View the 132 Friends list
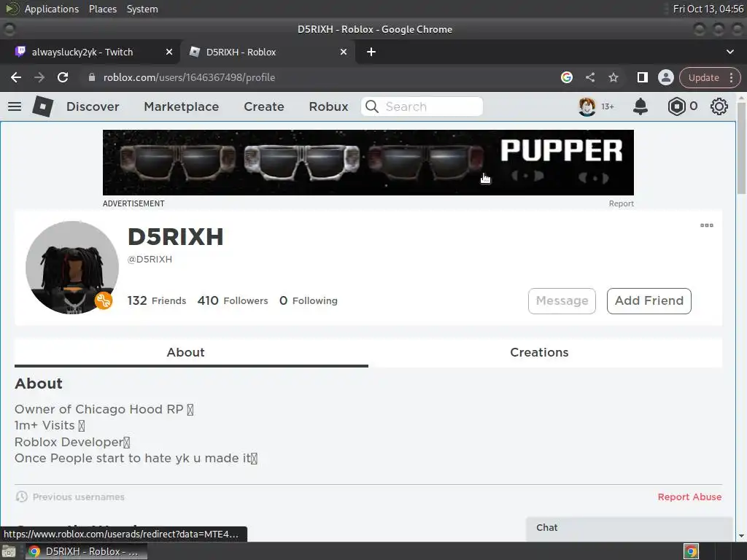This screenshot has width=747, height=560. point(157,301)
